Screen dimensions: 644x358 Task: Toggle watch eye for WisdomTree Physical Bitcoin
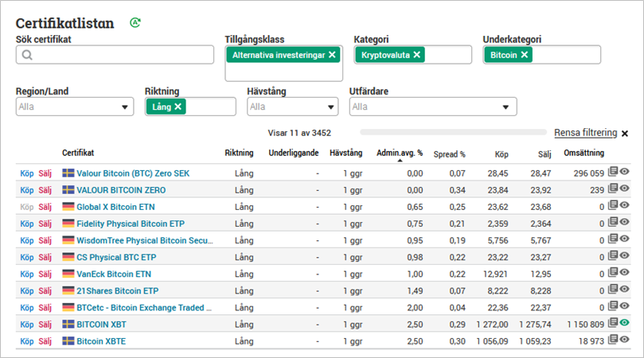point(624,239)
